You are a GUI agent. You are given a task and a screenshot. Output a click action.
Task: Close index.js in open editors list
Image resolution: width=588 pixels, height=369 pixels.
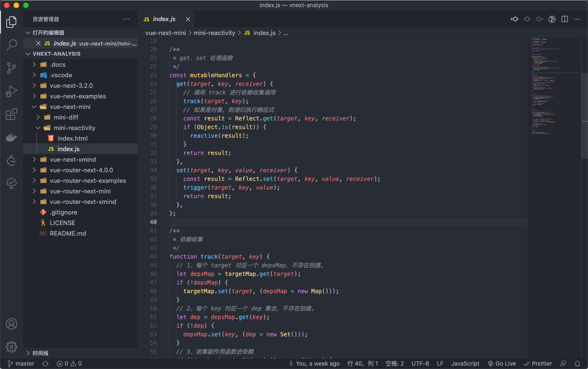(x=38, y=43)
